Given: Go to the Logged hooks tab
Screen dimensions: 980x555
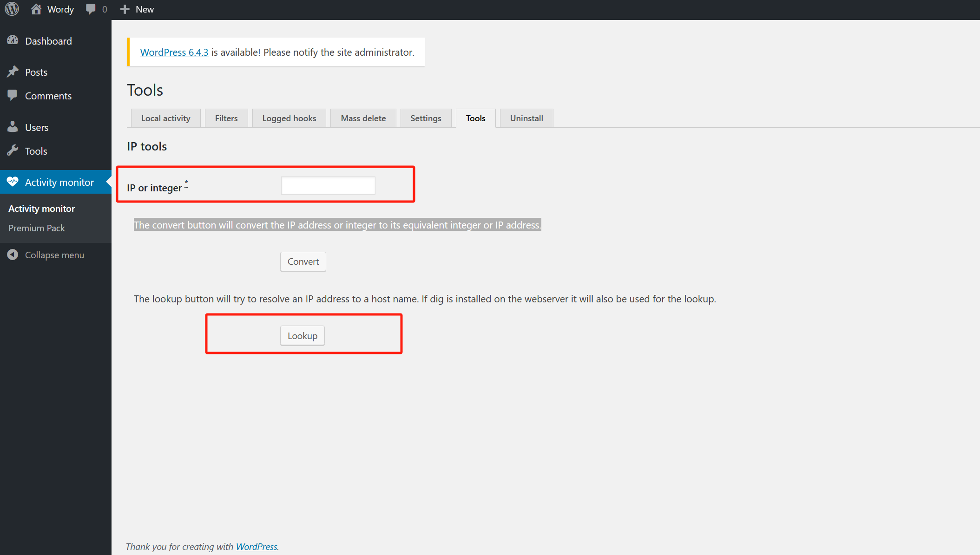Looking at the screenshot, I should tap(289, 118).
